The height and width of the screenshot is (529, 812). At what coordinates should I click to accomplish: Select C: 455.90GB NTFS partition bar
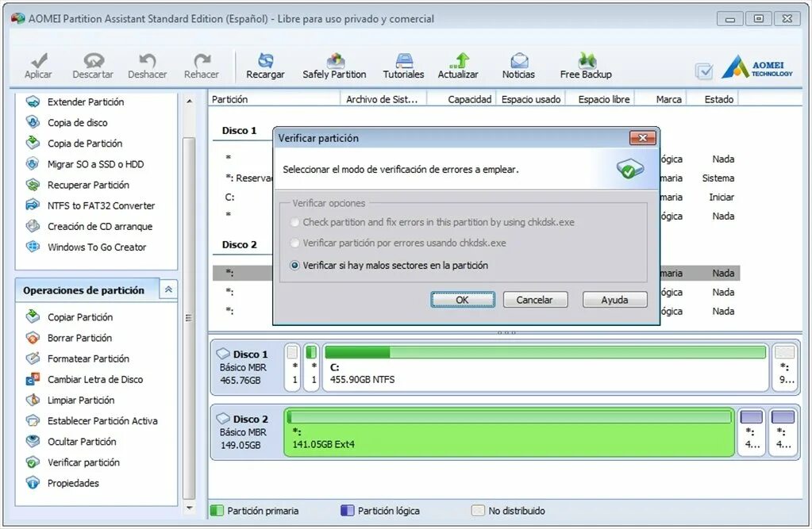545,367
